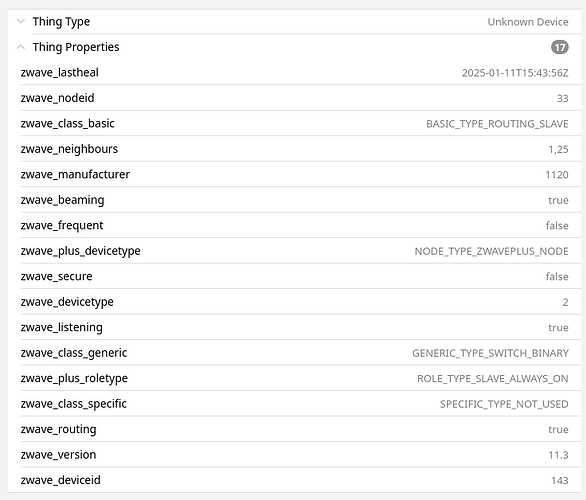Select the zwave_beaming property name
This screenshot has width=586, height=500.
pyautogui.click(x=62, y=200)
